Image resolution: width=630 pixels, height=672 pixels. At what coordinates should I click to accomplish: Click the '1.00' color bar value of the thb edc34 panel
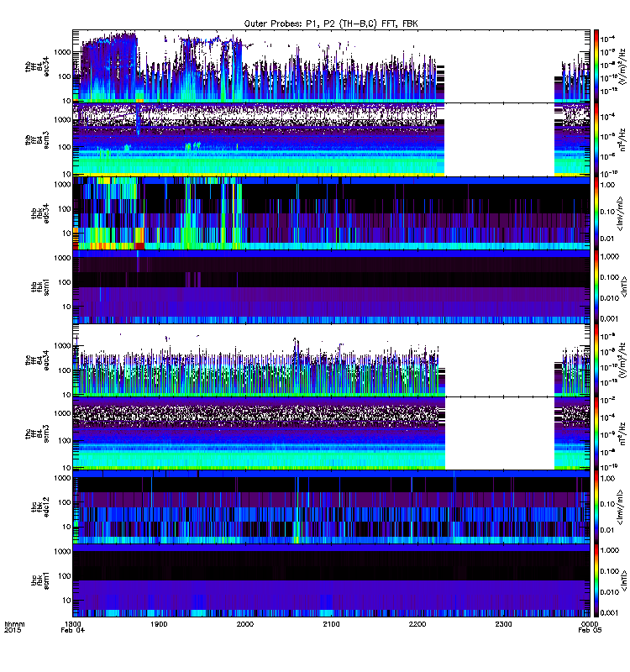(x=607, y=185)
